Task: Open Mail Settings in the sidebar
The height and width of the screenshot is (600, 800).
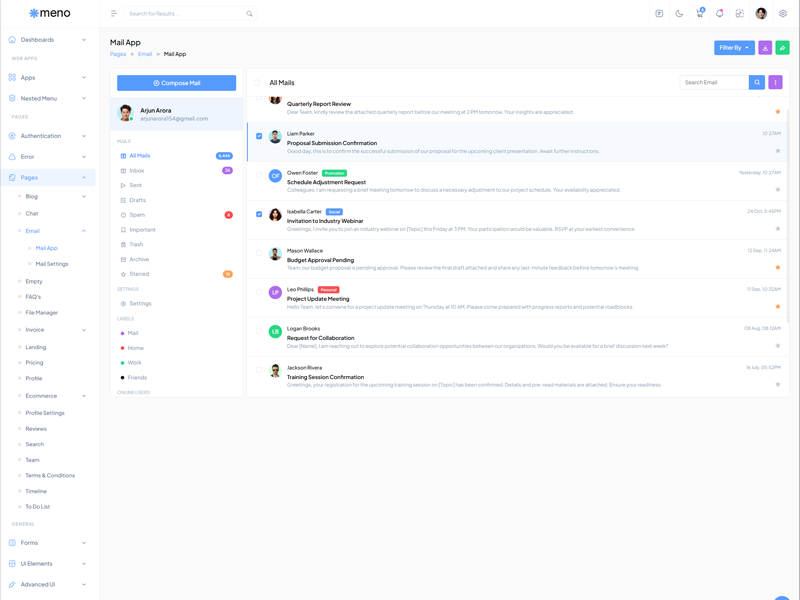Action: coord(52,264)
